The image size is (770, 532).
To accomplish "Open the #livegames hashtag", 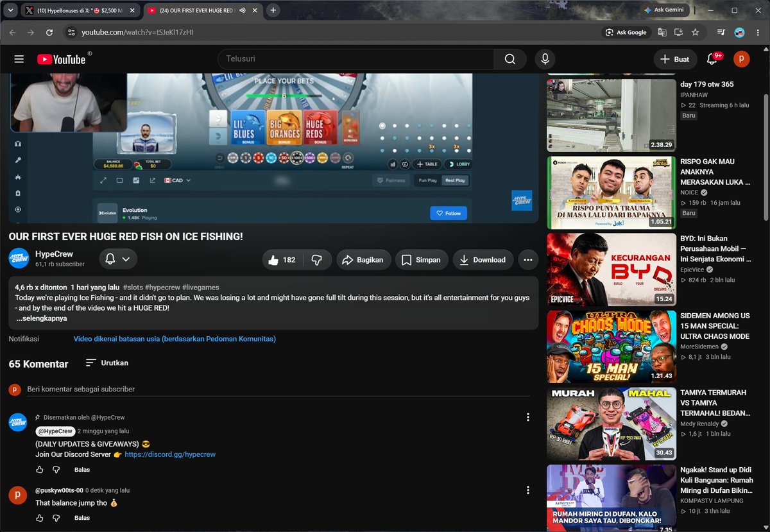I will point(200,287).
